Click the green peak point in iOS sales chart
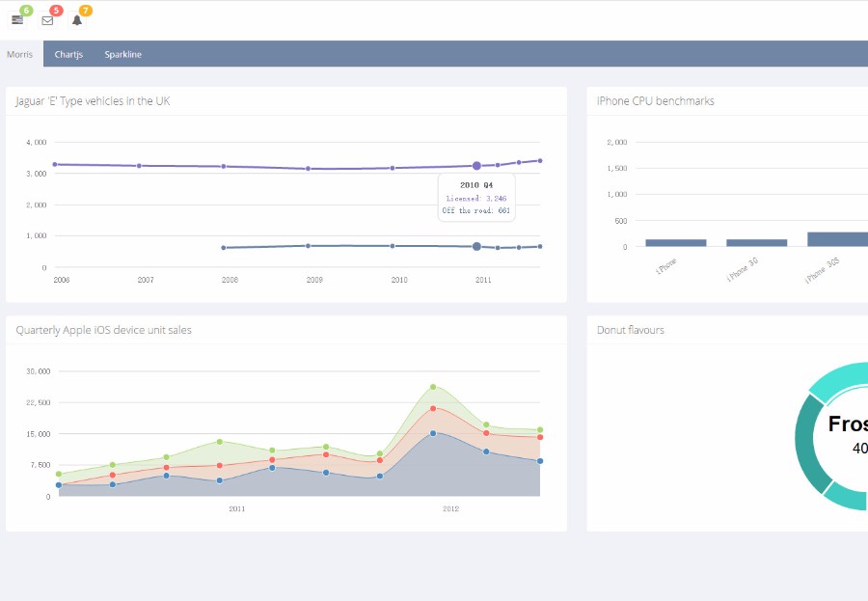 pyautogui.click(x=433, y=387)
